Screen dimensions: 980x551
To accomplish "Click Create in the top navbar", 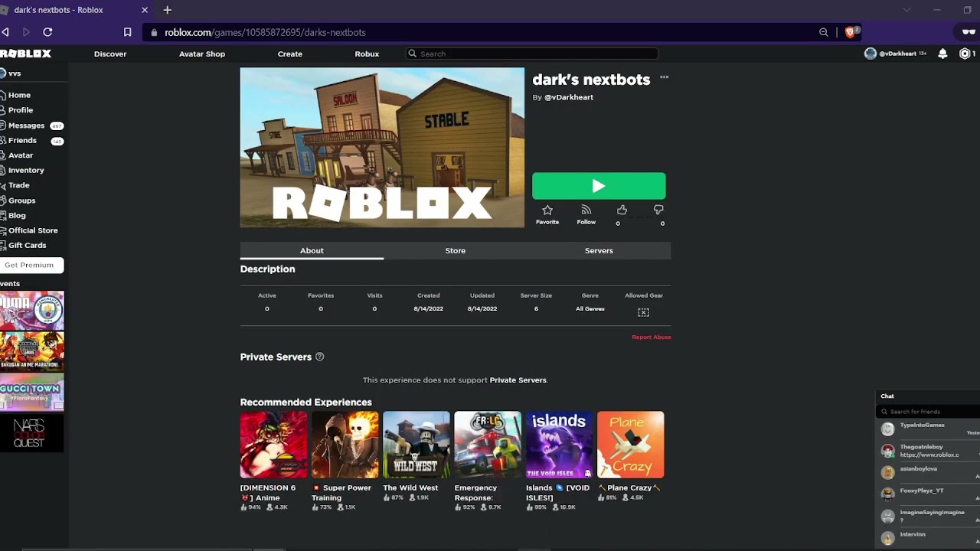I will pyautogui.click(x=290, y=54).
